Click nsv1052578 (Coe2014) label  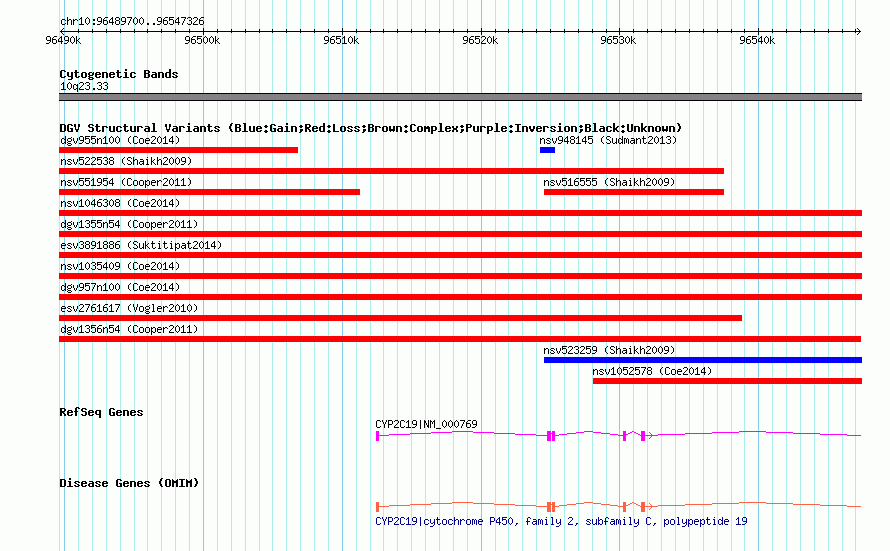[x=652, y=371]
